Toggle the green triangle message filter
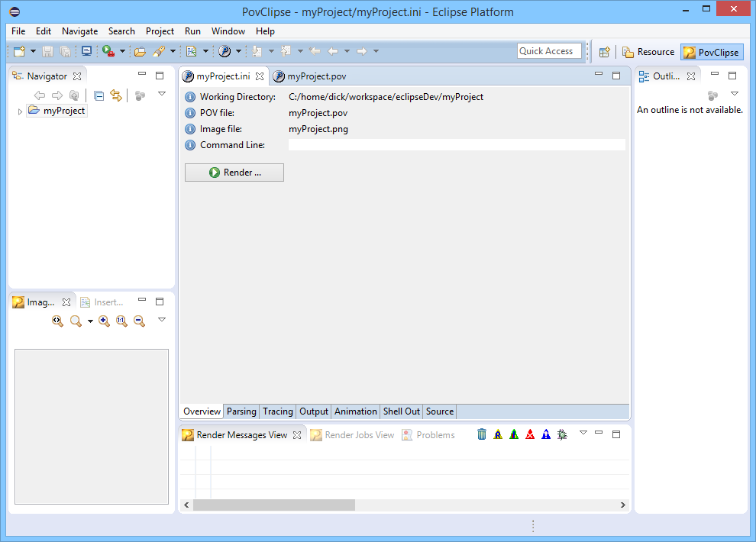This screenshot has width=756, height=542. [x=514, y=434]
